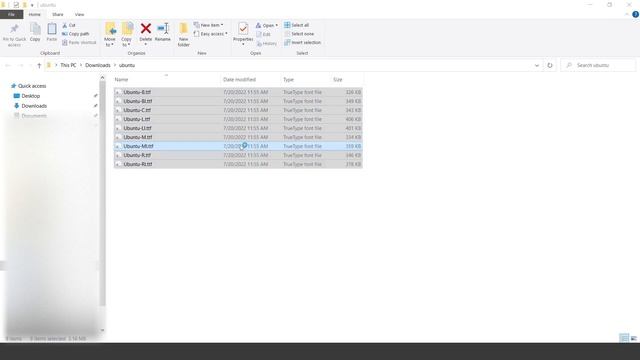Image resolution: width=640 pixels, height=360 pixels.
Task: Click Paste shortcut in Clipboard group
Action: click(79, 42)
